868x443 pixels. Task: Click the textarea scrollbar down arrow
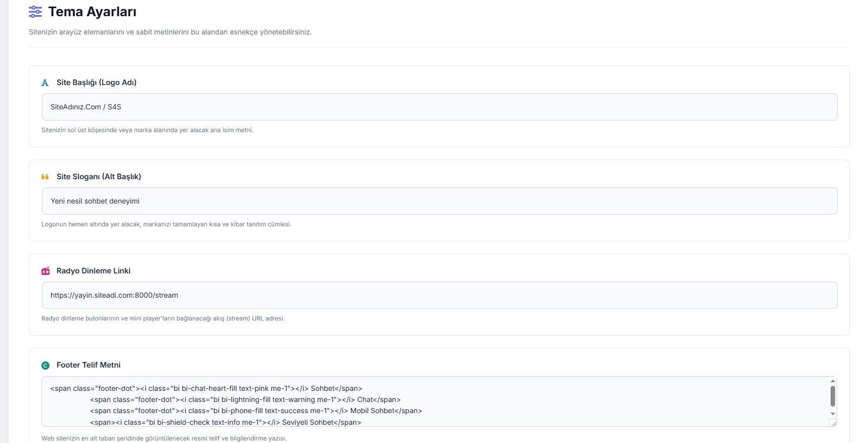tap(833, 414)
